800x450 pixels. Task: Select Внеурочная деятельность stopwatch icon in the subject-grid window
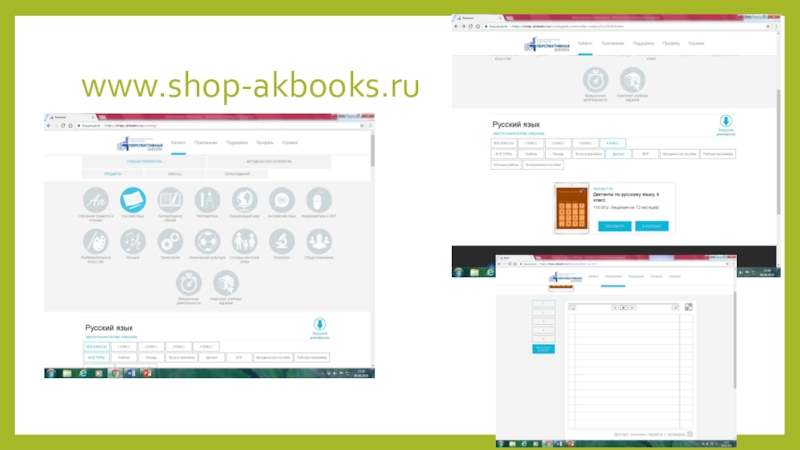pos(189,283)
